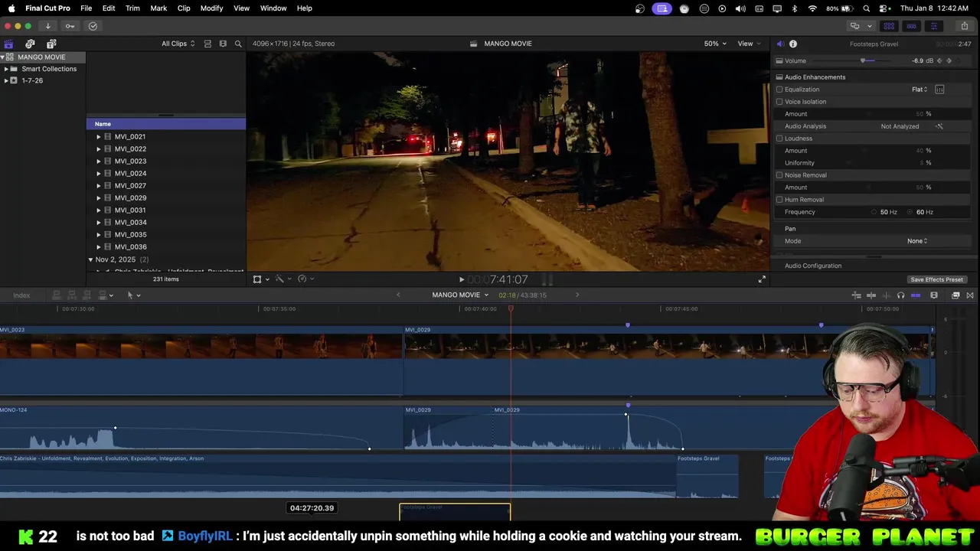Click the timeline Index button

[21, 295]
